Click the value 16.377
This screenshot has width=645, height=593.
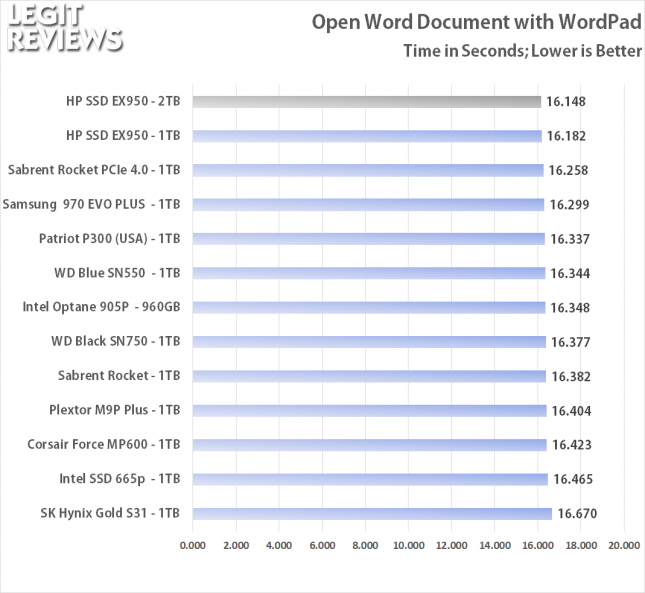click(571, 342)
